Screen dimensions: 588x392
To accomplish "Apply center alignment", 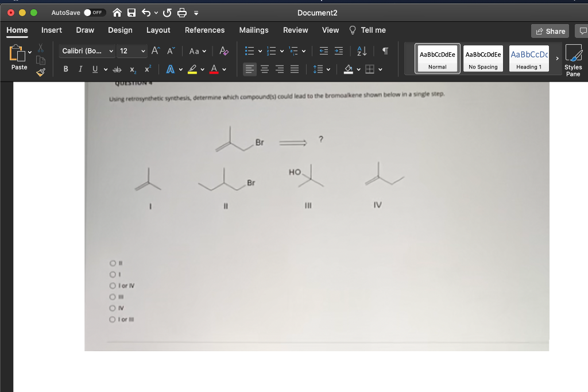I will 264,69.
